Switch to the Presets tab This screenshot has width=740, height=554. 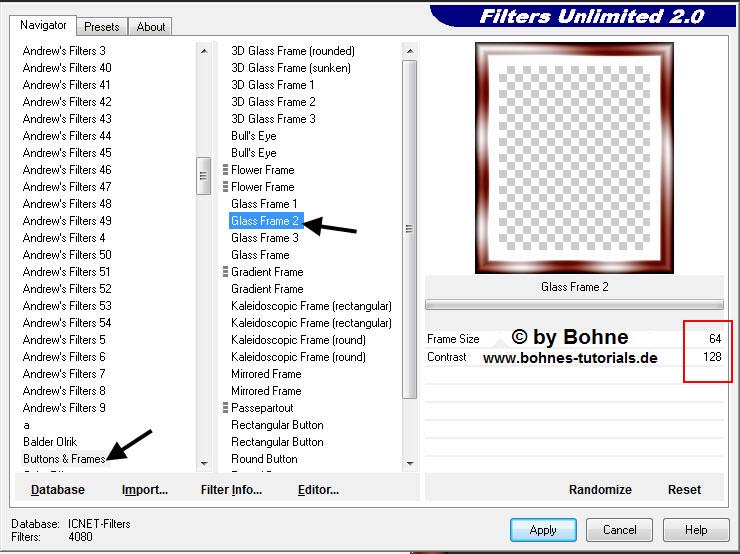102,27
